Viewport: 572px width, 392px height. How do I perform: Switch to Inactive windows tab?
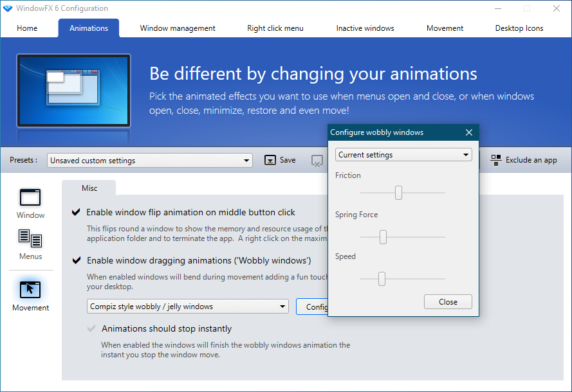pyautogui.click(x=365, y=28)
